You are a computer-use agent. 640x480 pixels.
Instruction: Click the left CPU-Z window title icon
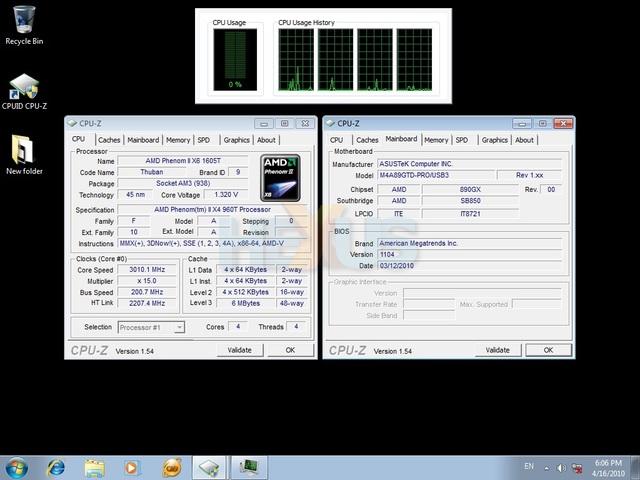coord(72,123)
